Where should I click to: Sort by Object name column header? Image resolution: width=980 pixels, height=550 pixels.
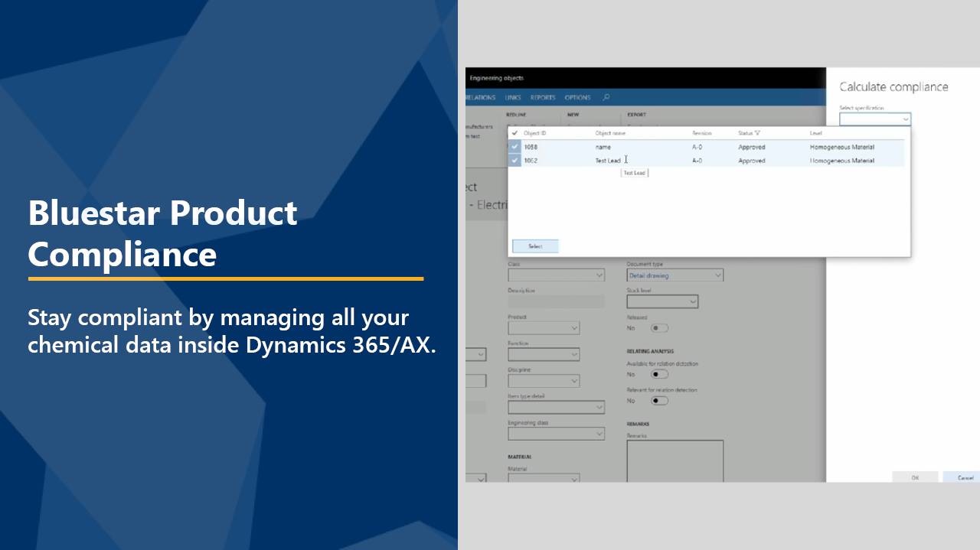coord(610,133)
